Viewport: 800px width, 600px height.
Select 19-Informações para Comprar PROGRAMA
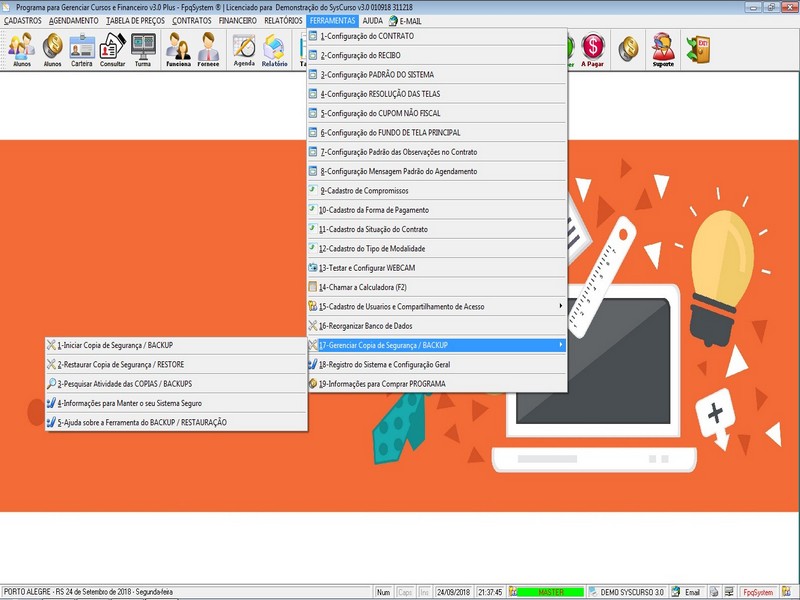pyautogui.click(x=437, y=384)
